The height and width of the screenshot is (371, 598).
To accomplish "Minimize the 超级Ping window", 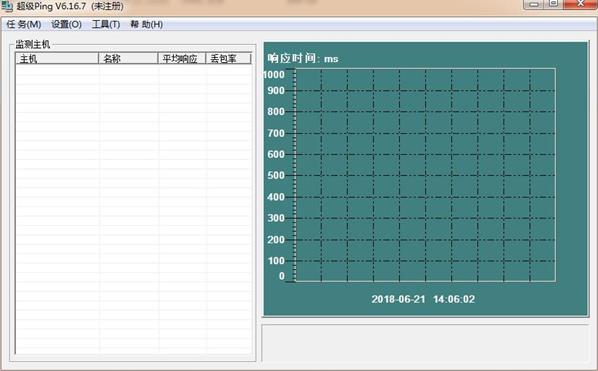I will tap(534, 4).
